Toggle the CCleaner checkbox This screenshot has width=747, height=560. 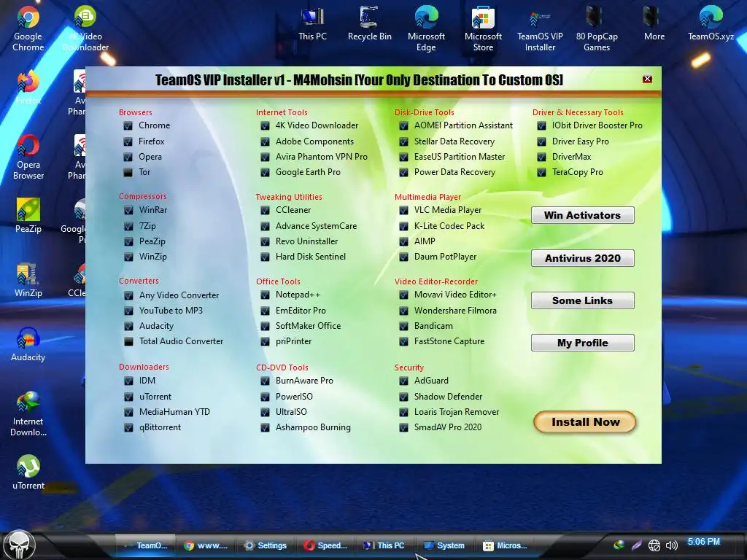265,210
